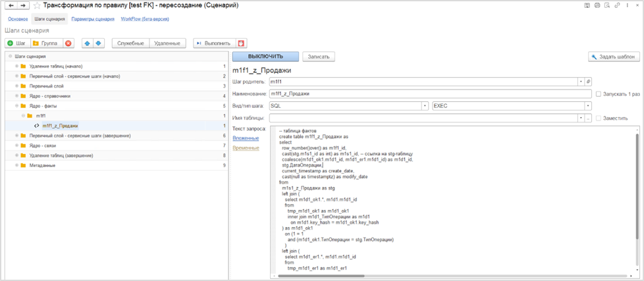Add form to favorites with star icon
Image resolution: width=644 pixels, height=281 pixels.
pos(36,6)
